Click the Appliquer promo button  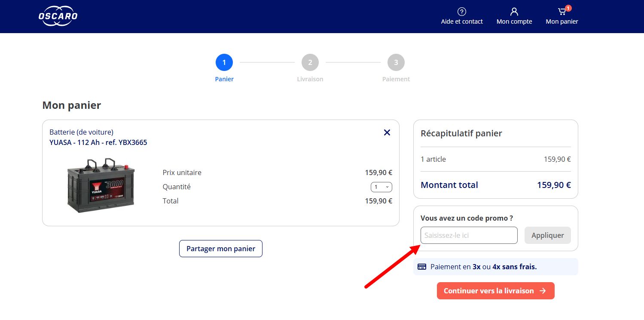click(548, 235)
